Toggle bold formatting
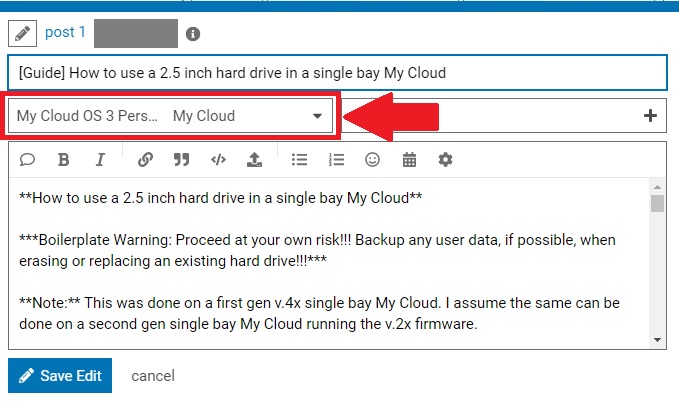 (x=64, y=160)
